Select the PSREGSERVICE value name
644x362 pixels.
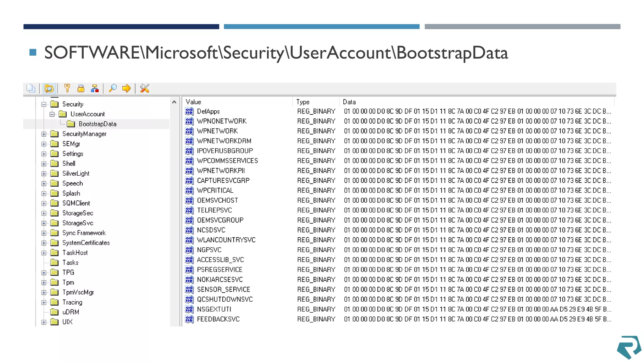click(x=219, y=270)
